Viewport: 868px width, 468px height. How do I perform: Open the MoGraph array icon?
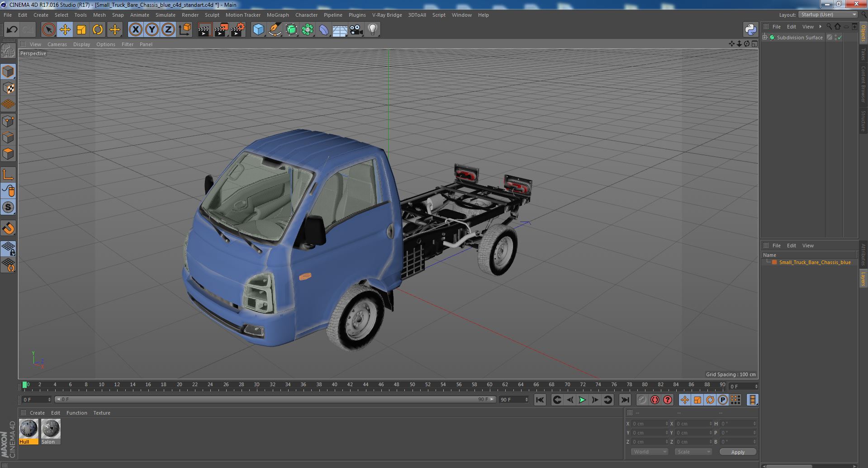(x=308, y=30)
